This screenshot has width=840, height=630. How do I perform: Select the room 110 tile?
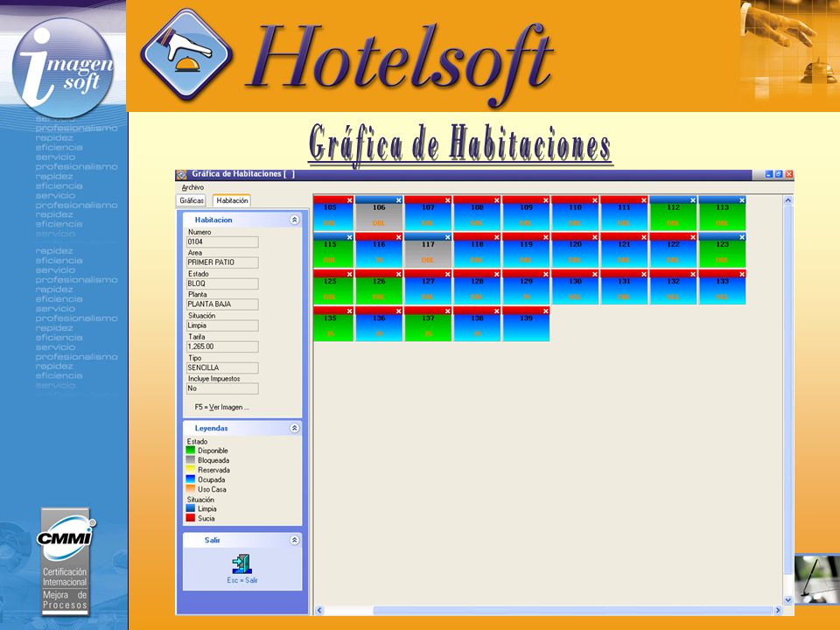click(575, 213)
